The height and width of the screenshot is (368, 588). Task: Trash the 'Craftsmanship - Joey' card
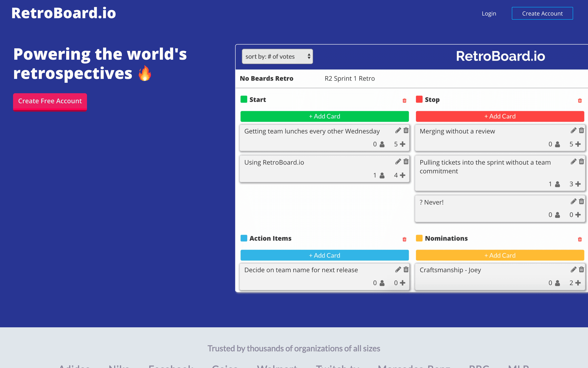tap(581, 270)
